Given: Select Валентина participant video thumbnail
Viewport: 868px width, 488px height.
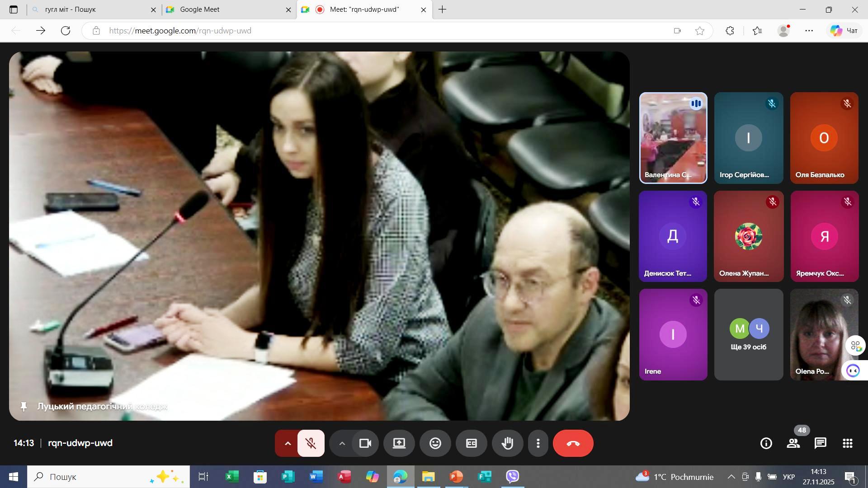Looking at the screenshot, I should 673,138.
